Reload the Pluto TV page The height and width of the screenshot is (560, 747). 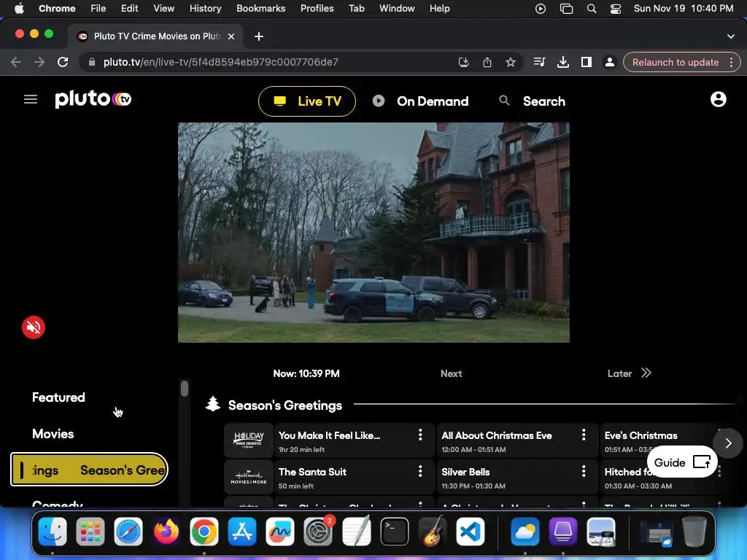(x=63, y=62)
